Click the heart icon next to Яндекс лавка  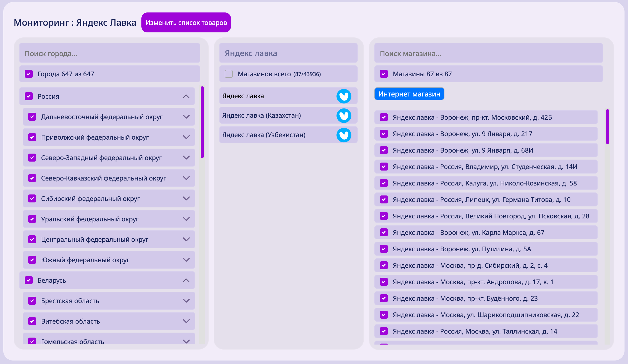click(344, 96)
